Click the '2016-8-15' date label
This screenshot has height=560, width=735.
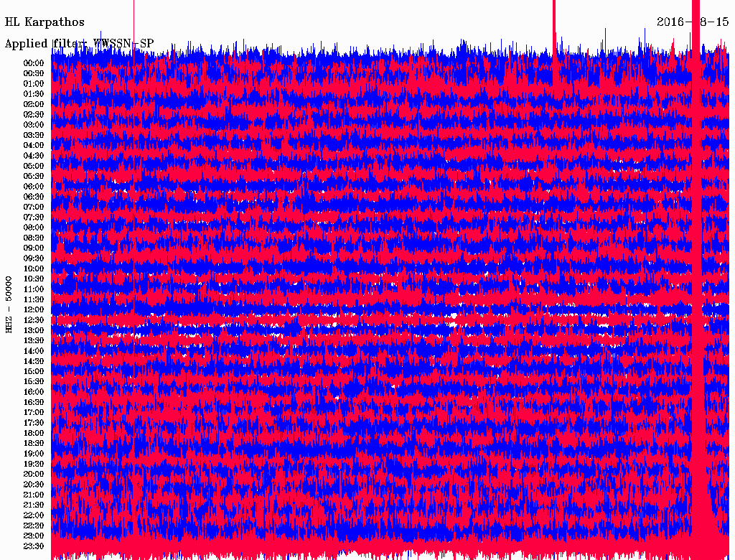point(693,22)
